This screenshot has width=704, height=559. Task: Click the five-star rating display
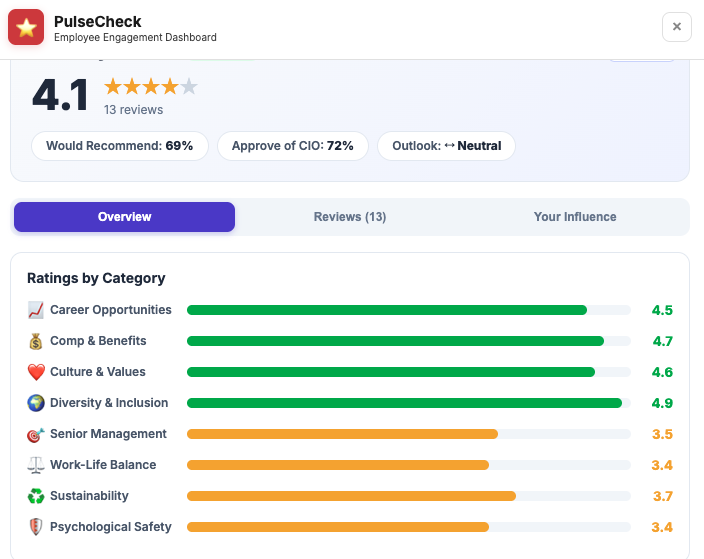[151, 87]
